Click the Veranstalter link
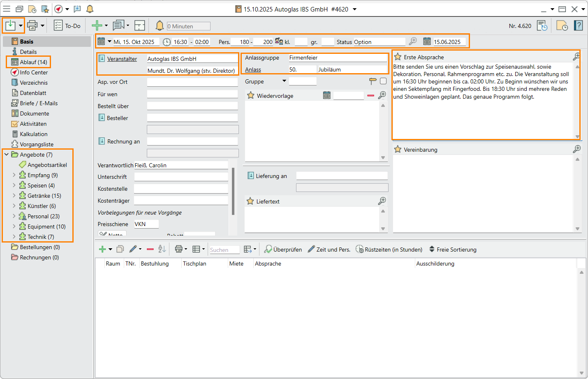Screen dimensions: 588x379 click(122, 59)
